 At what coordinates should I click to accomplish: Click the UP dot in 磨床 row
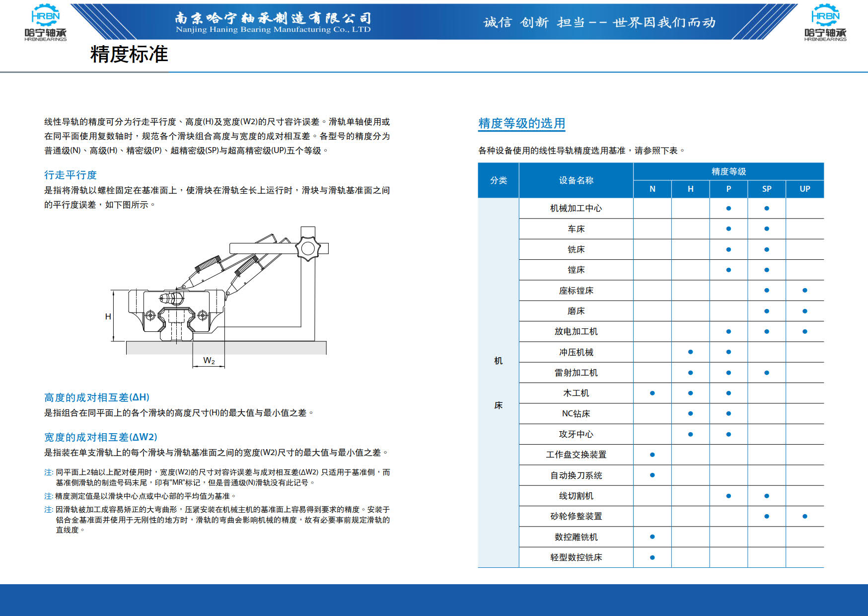pyautogui.click(x=805, y=311)
